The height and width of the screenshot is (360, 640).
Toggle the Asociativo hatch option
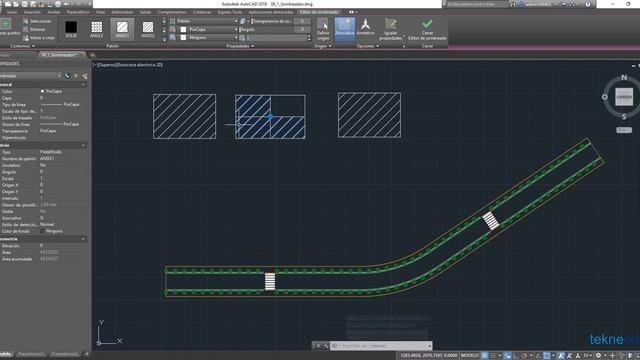(x=344, y=29)
